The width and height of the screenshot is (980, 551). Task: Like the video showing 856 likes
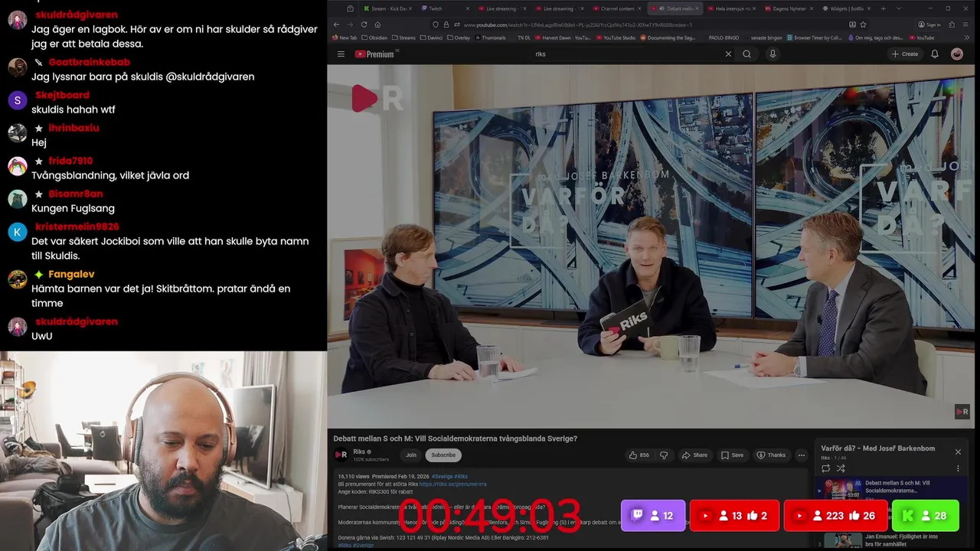[639, 455]
